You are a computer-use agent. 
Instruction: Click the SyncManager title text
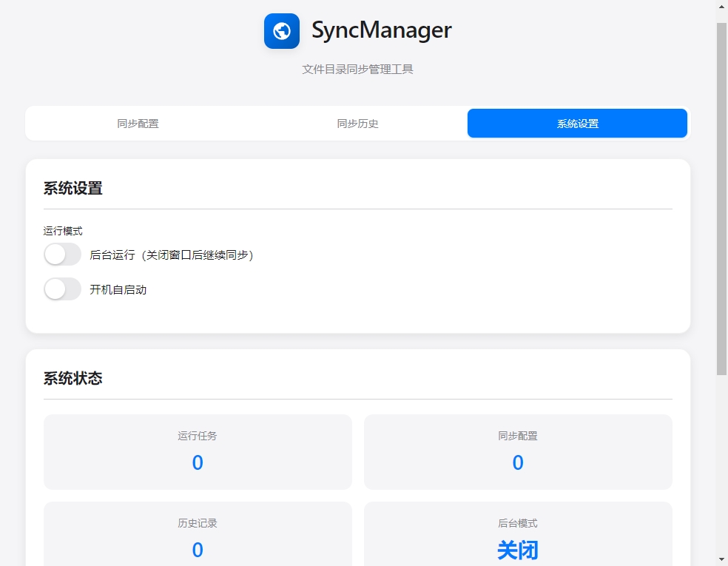pos(382,31)
